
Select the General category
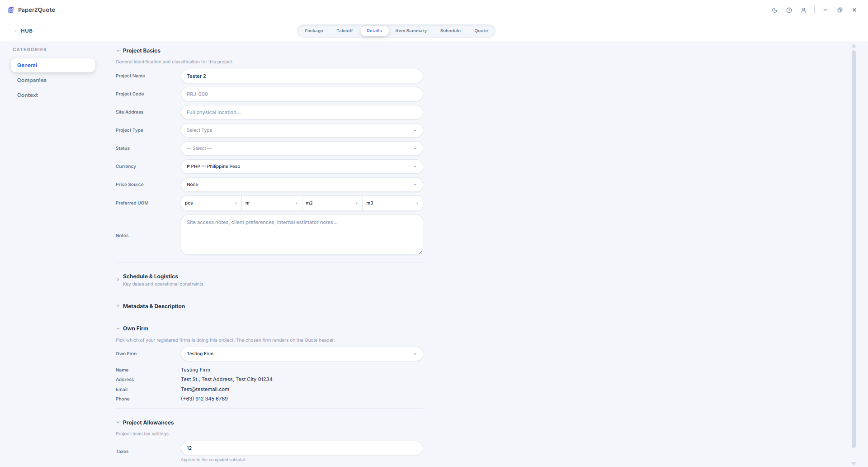[x=53, y=65]
